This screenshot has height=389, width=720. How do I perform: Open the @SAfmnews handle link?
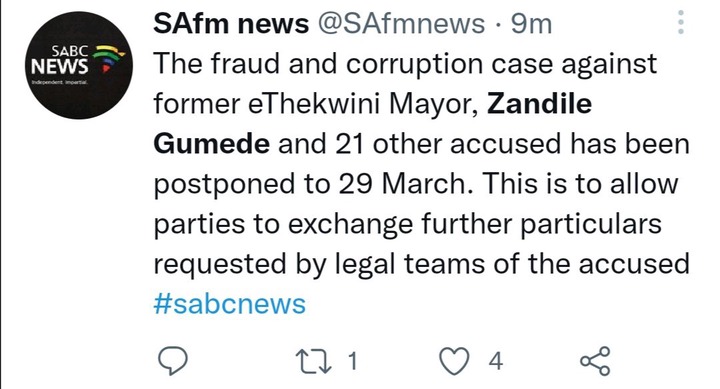coord(401,23)
